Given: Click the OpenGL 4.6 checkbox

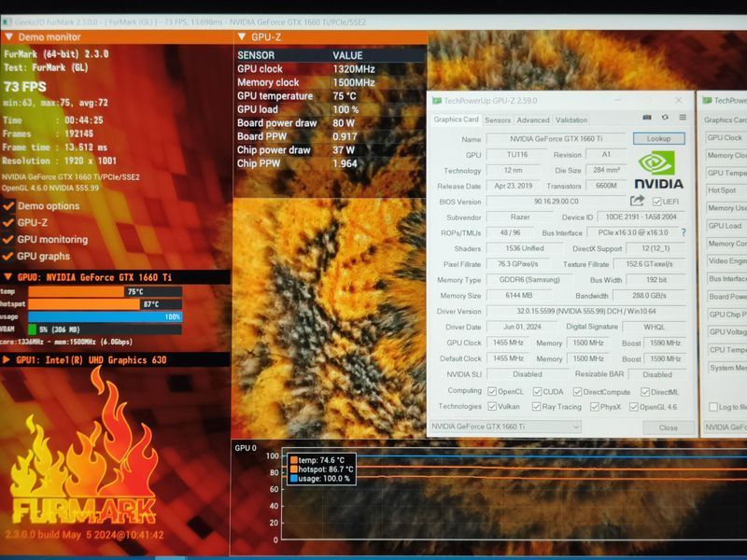Looking at the screenshot, I should [x=634, y=406].
